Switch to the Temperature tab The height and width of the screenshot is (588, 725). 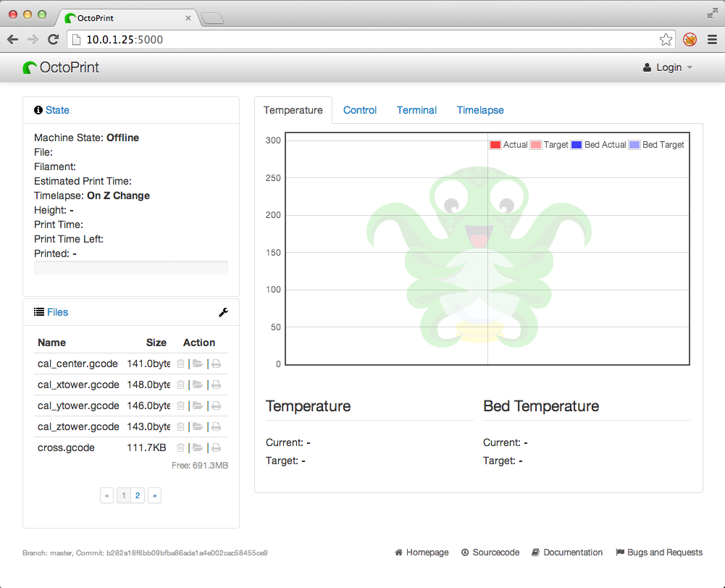coord(293,110)
